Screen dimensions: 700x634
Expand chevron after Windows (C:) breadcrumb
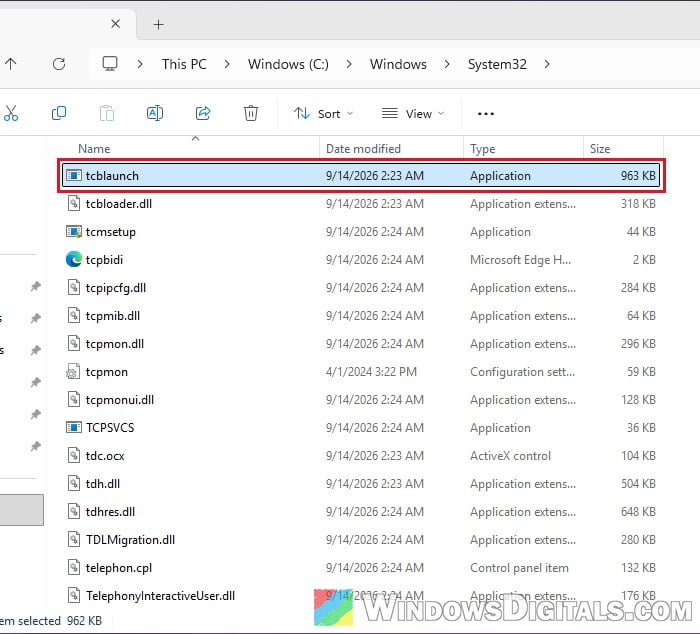pos(349,64)
